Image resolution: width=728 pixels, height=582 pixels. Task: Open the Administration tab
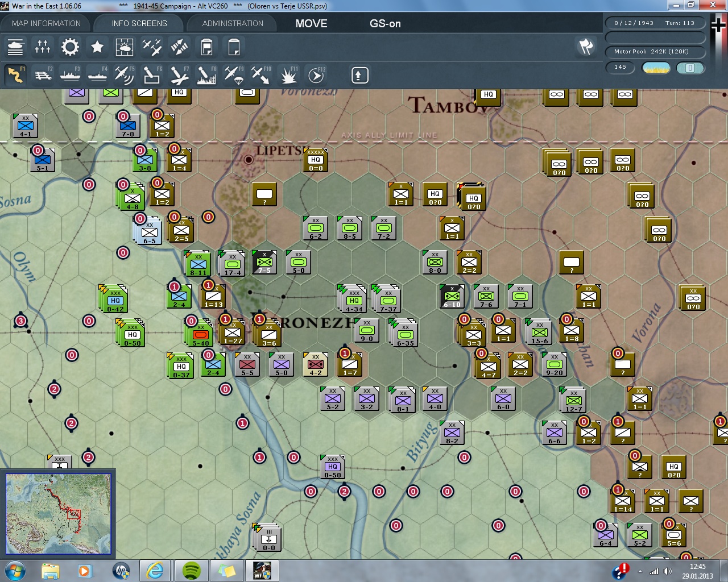coord(233,23)
